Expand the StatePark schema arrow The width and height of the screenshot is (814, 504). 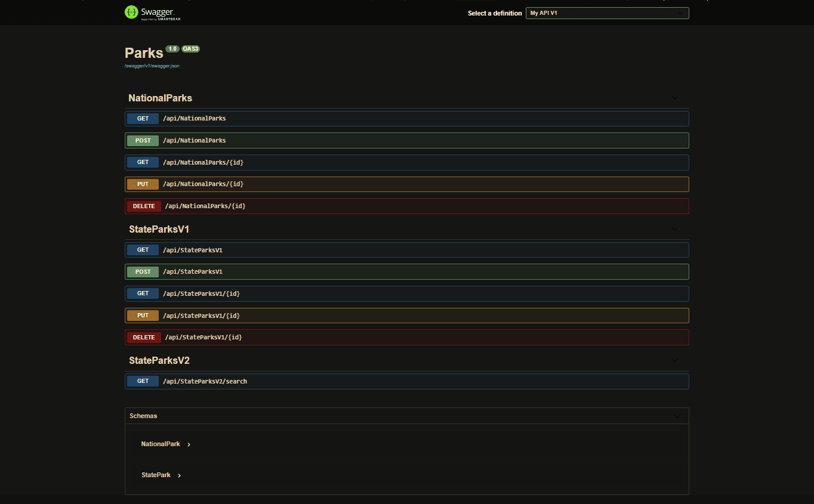(x=179, y=475)
